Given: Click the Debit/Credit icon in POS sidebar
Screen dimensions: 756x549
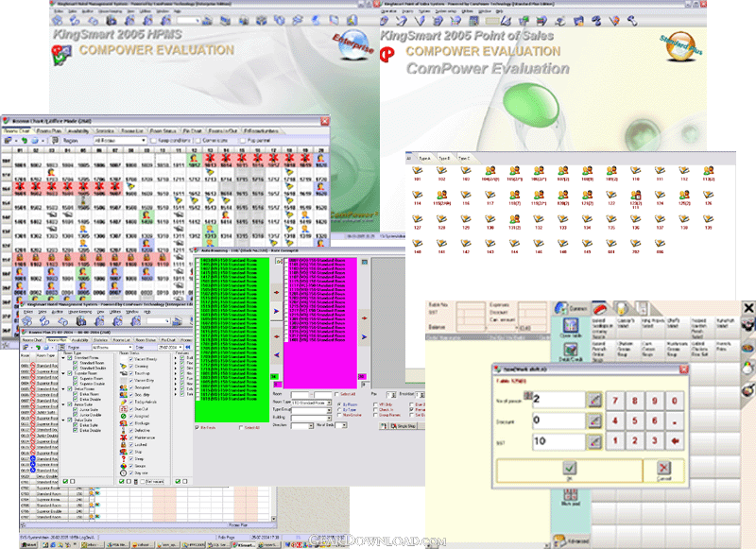Looking at the screenshot, I should pyautogui.click(x=571, y=352).
